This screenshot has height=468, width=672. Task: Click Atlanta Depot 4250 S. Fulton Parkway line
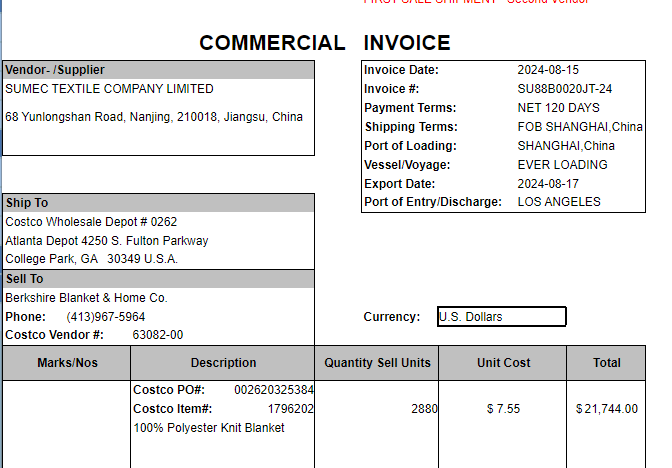107,241
